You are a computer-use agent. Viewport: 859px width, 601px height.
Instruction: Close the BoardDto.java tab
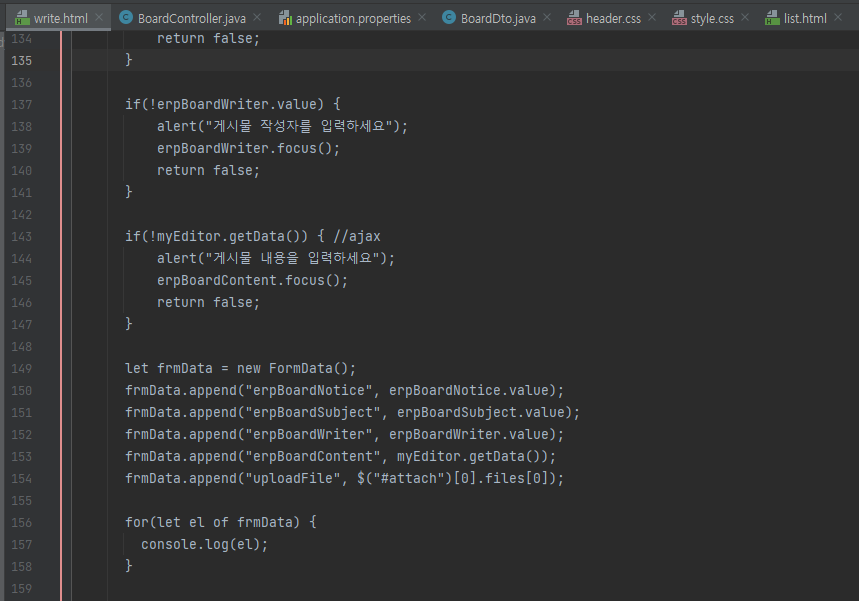click(x=547, y=18)
